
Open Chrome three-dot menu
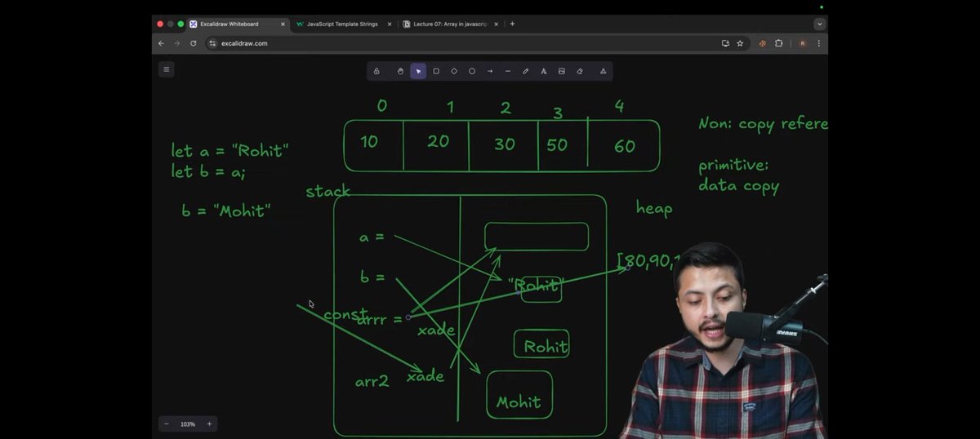tap(818, 43)
